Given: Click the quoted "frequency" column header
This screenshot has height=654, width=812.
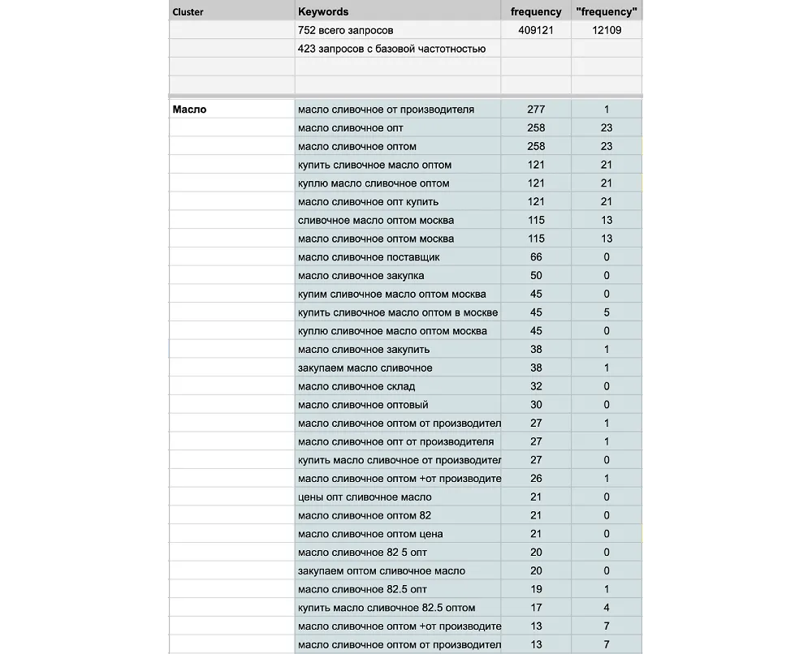Looking at the screenshot, I should pyautogui.click(x=607, y=11).
